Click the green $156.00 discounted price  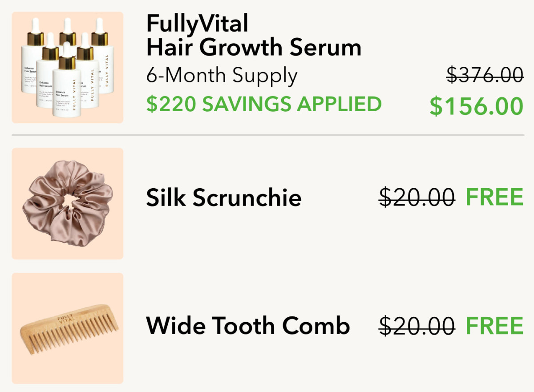pos(476,106)
